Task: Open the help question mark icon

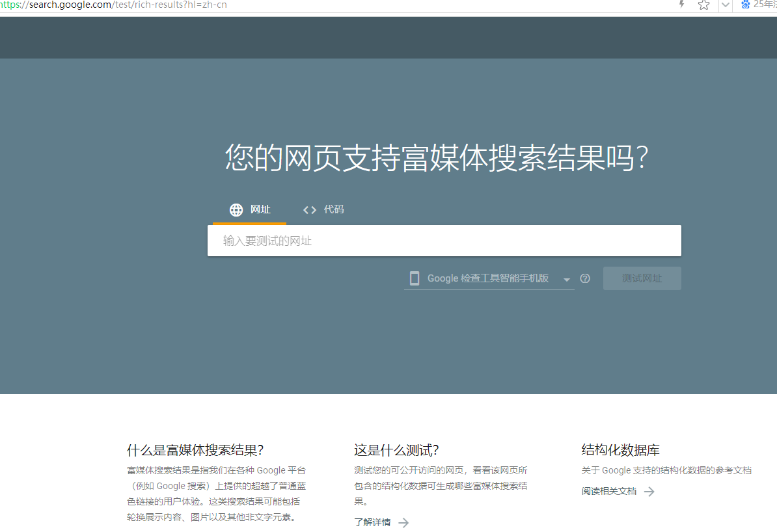Action: [x=585, y=278]
